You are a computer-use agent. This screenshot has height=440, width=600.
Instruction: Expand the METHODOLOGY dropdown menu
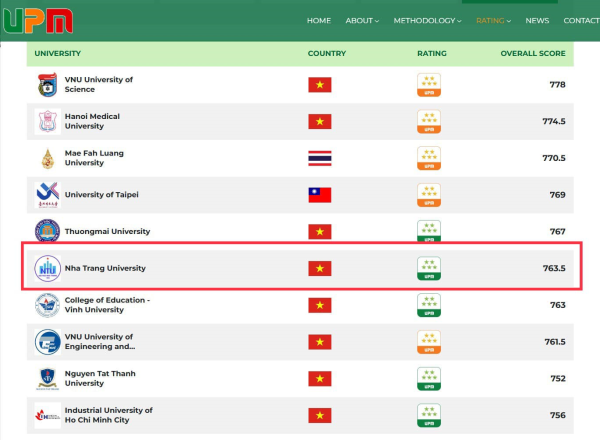click(427, 21)
